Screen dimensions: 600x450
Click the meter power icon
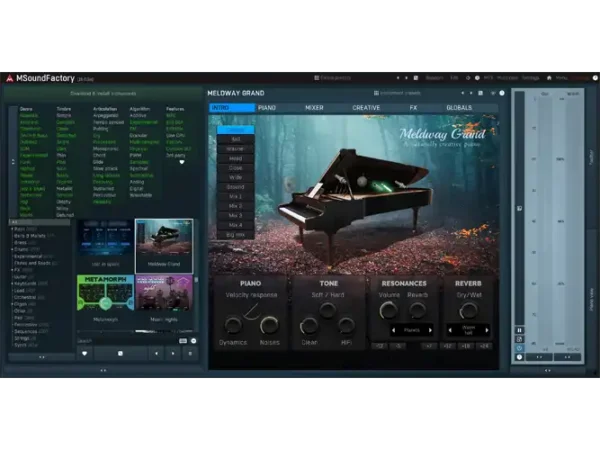519,348
